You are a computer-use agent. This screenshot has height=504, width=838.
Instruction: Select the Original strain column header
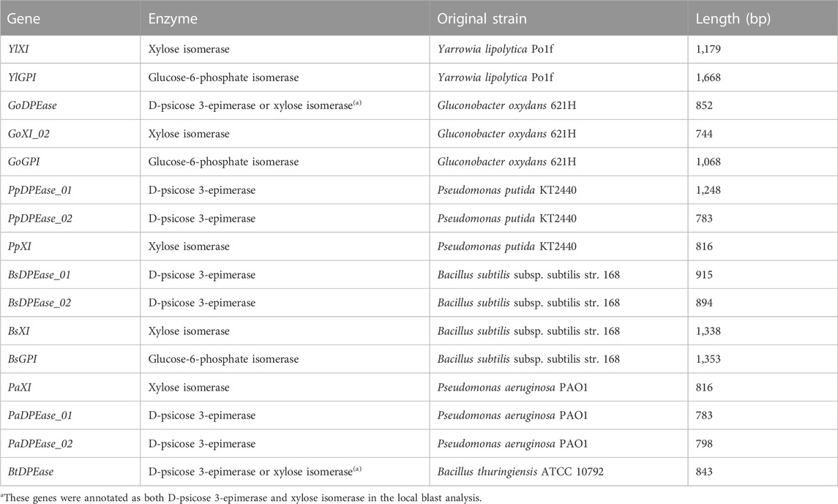[x=482, y=19]
